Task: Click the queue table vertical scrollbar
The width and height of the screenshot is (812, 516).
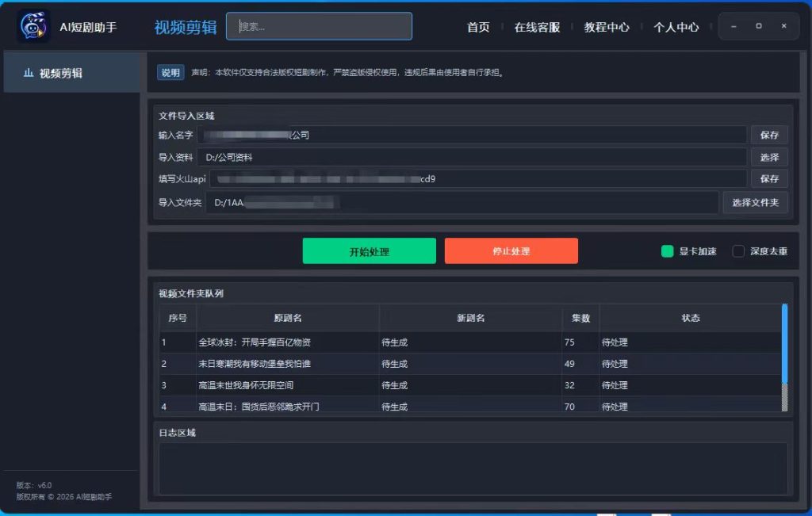Action: point(784,357)
